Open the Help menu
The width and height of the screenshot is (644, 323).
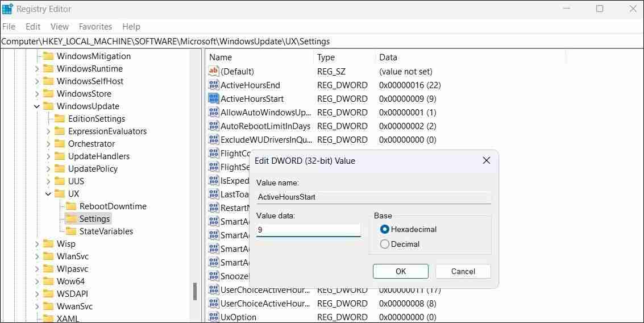pyautogui.click(x=131, y=26)
